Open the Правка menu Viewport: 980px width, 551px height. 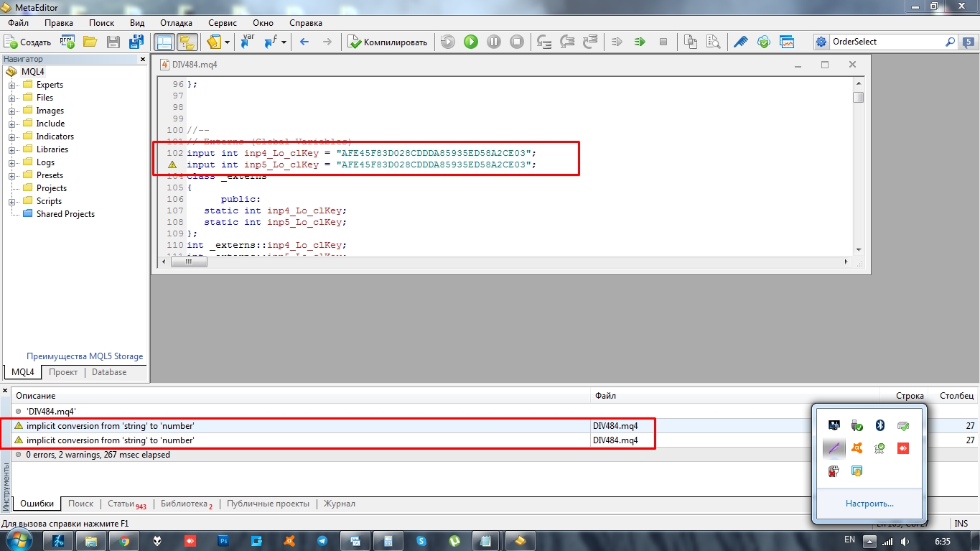click(59, 23)
